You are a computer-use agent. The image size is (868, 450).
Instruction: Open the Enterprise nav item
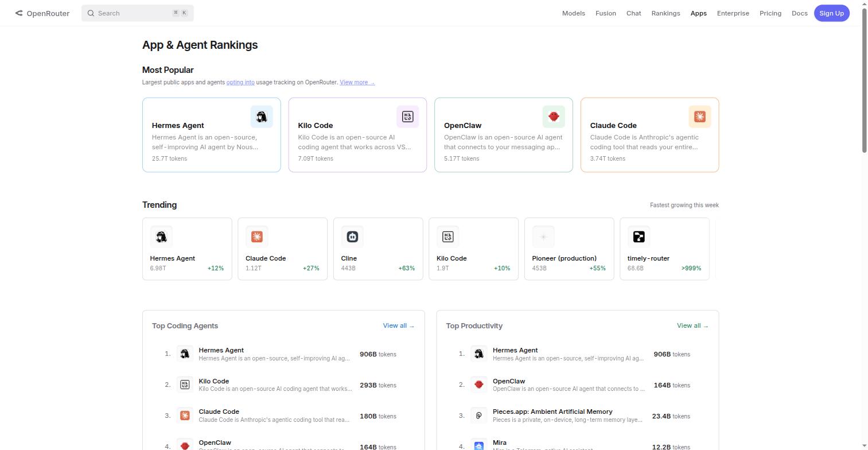[x=733, y=13]
